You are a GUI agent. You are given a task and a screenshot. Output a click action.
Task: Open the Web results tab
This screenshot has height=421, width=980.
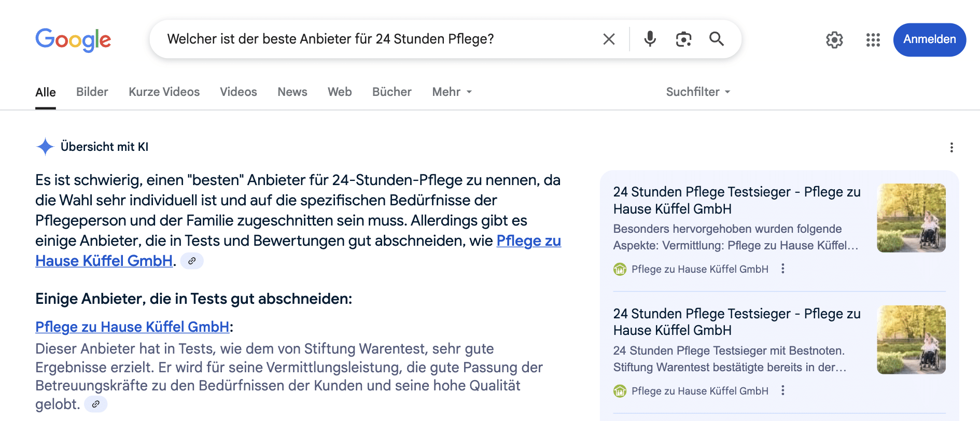(340, 92)
